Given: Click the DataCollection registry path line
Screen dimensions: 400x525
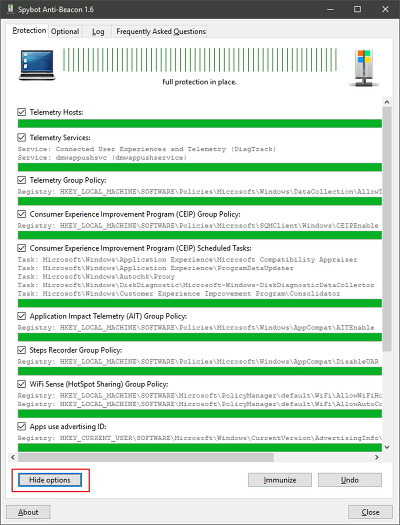Looking at the screenshot, I should click(x=200, y=192).
